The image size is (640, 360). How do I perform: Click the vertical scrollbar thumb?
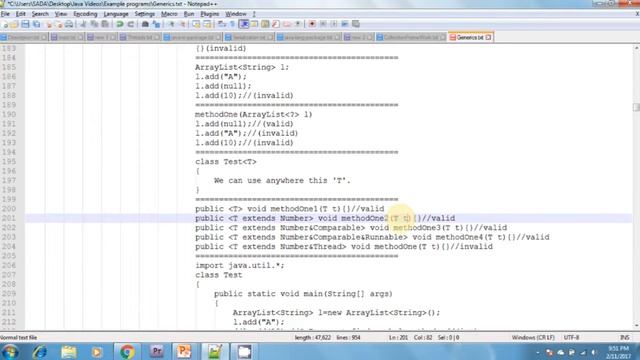(636, 107)
